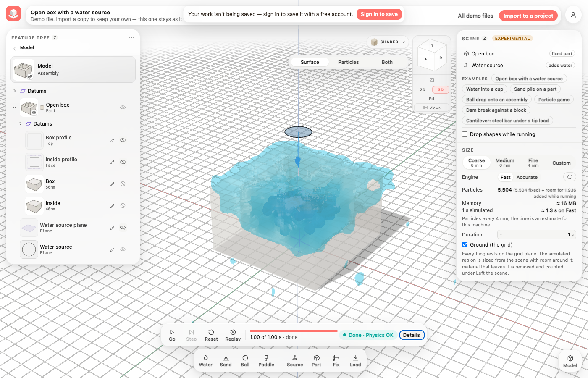This screenshot has height=378, width=588.
Task: Expand the top-level Datums node
Action: click(x=14, y=91)
